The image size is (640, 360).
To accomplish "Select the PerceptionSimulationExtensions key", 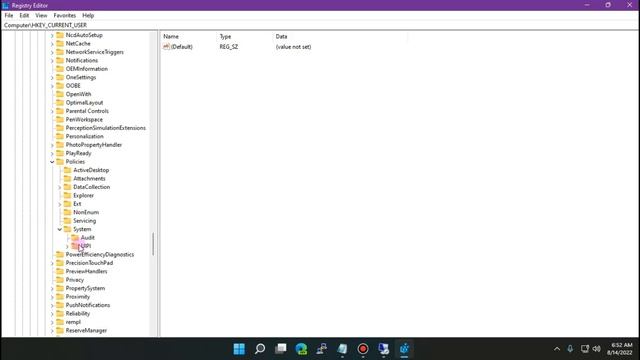I will click(106, 128).
